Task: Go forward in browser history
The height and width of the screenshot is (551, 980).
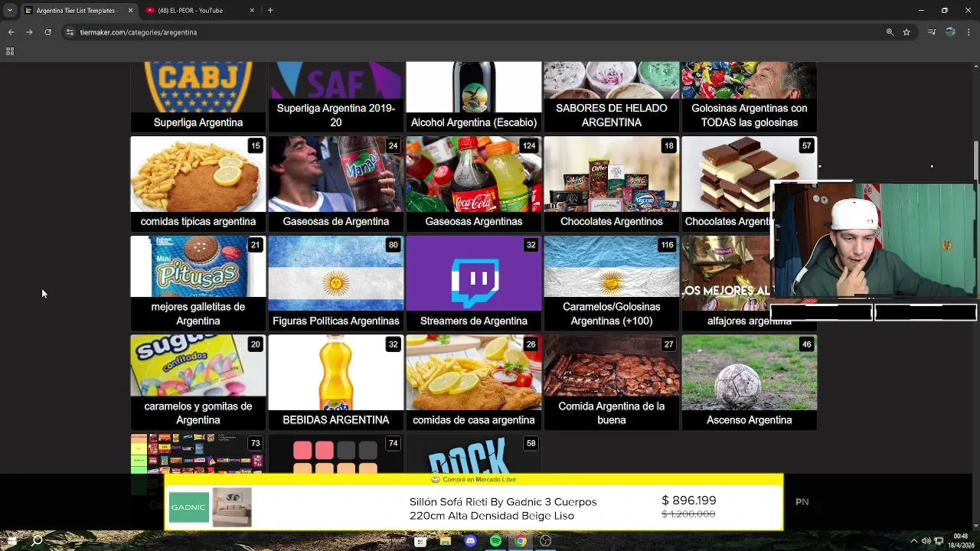Action: pos(29,32)
